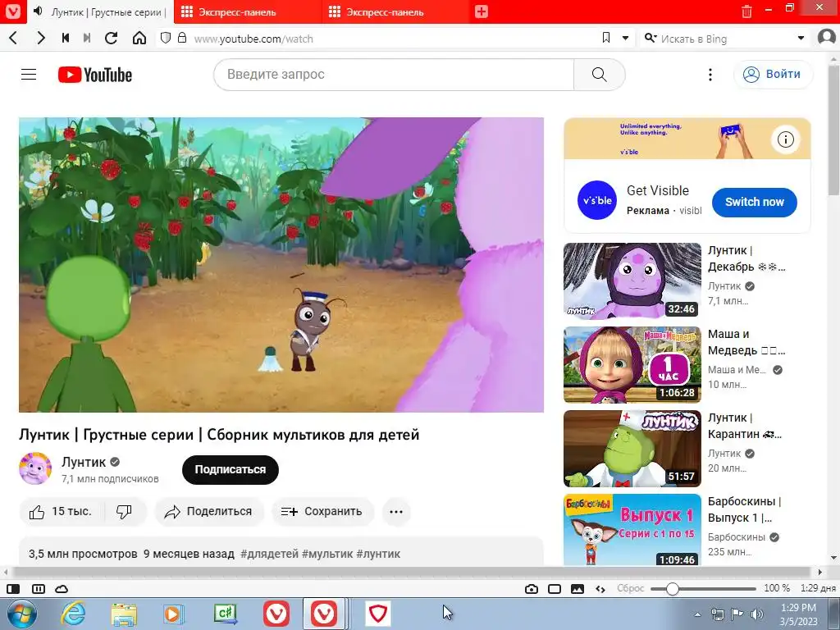Click the YouTube logo

[95, 75]
